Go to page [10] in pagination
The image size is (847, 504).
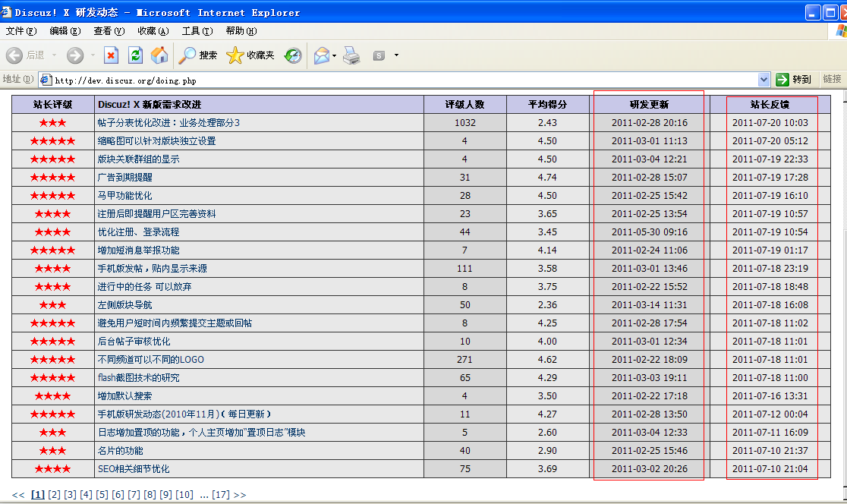coord(184,495)
